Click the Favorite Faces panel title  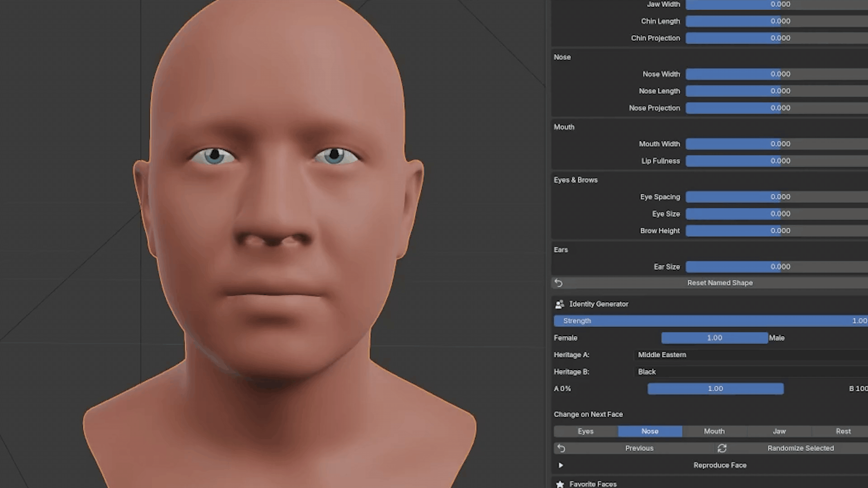click(x=593, y=484)
